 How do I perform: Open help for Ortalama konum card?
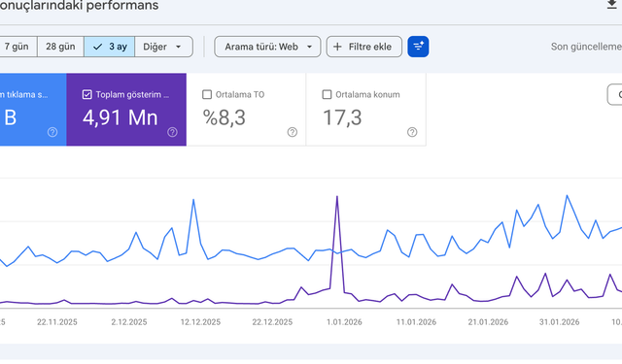point(412,132)
